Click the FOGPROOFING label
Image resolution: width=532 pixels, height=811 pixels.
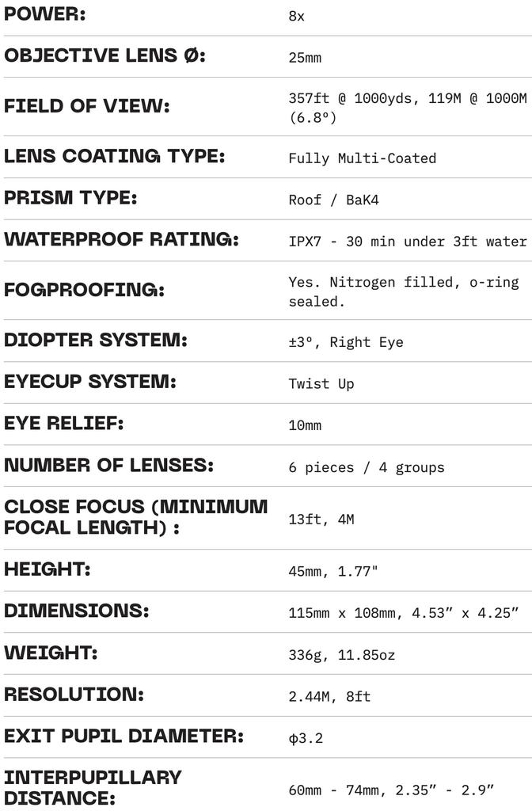click(x=84, y=290)
